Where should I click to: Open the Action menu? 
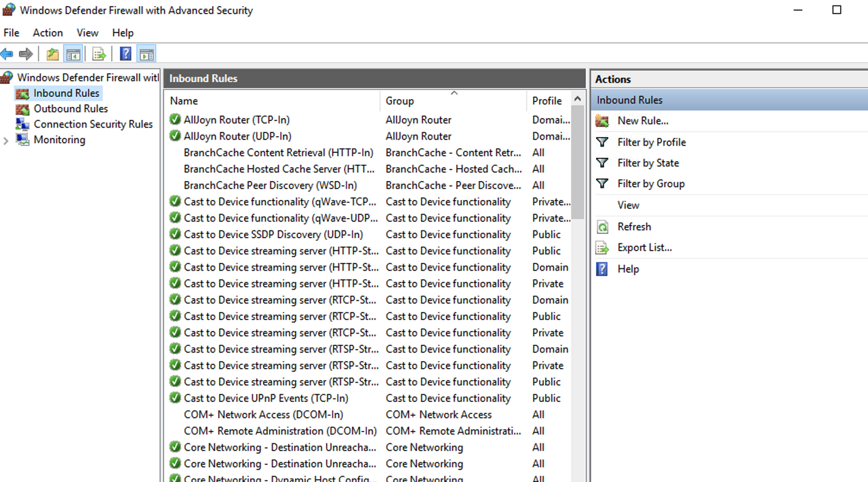point(47,33)
